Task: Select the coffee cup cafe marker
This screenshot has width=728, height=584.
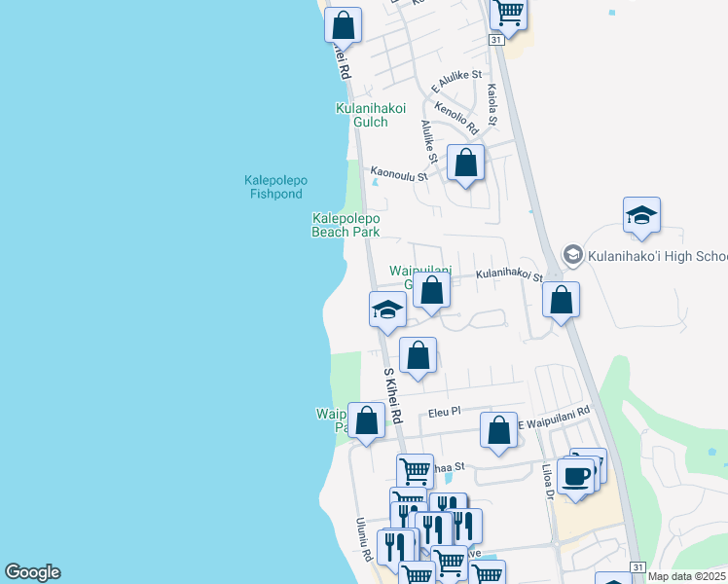Action: (576, 475)
